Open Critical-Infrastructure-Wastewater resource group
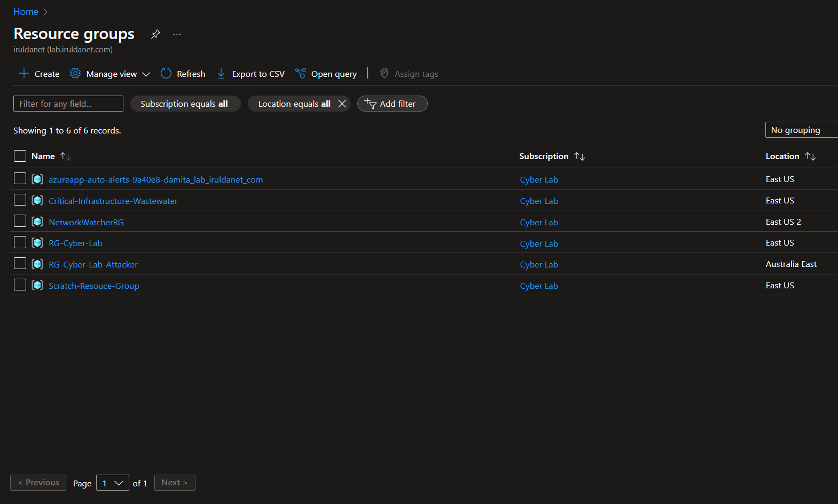The image size is (838, 504). (113, 201)
